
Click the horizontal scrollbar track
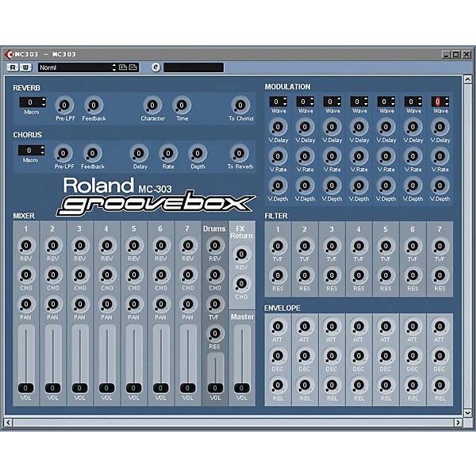(233, 422)
